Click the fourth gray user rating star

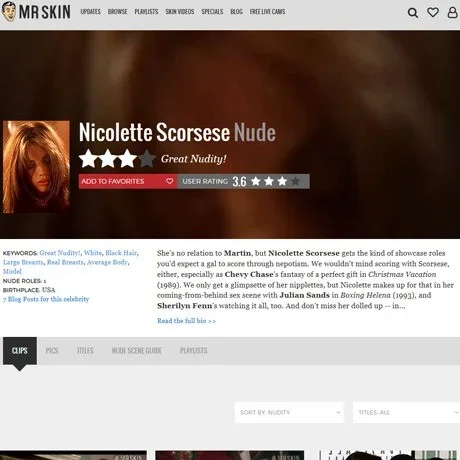pyautogui.click(x=295, y=181)
